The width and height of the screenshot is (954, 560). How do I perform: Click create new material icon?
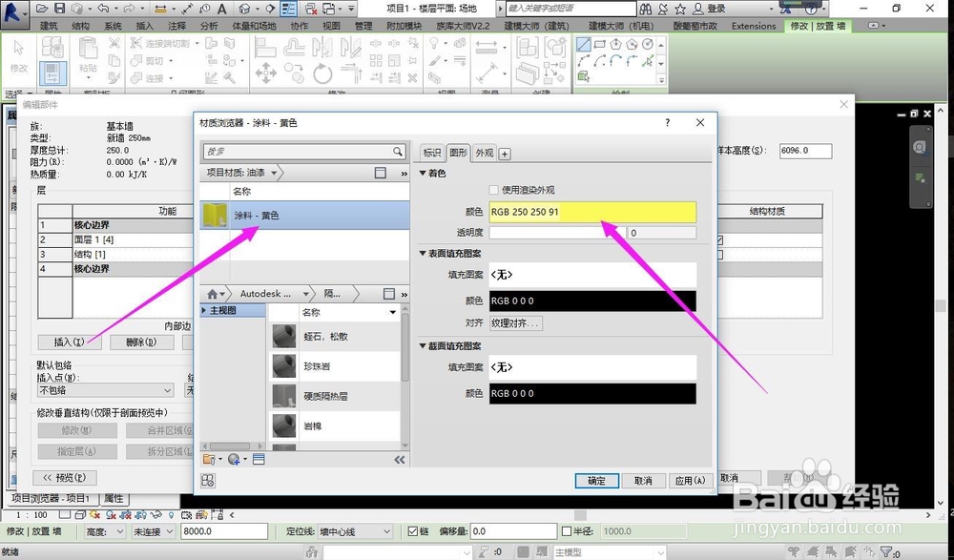tap(234, 460)
